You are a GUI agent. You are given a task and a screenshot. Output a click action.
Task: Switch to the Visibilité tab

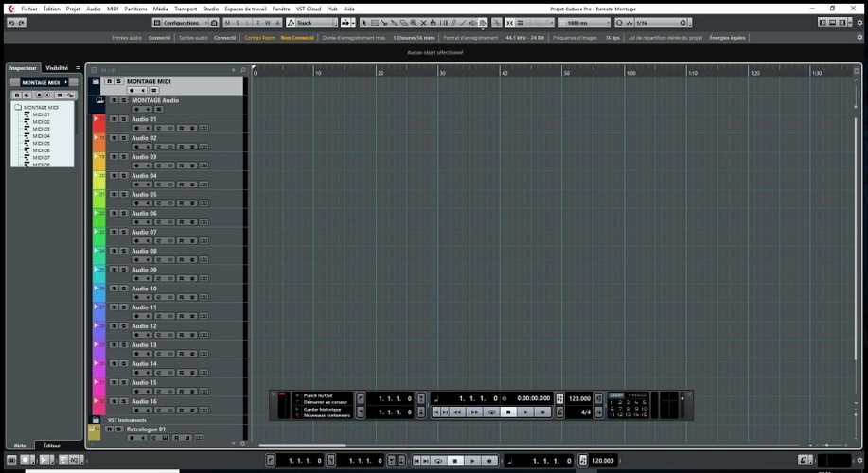pos(57,68)
